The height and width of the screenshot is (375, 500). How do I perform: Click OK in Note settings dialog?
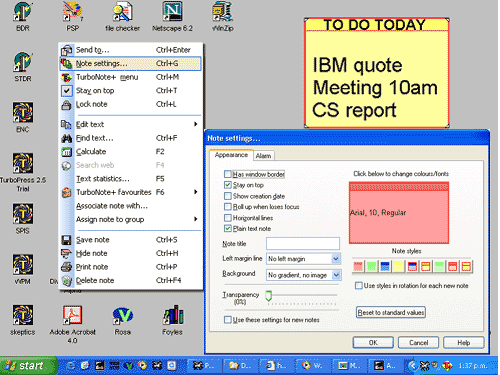pyautogui.click(x=373, y=343)
